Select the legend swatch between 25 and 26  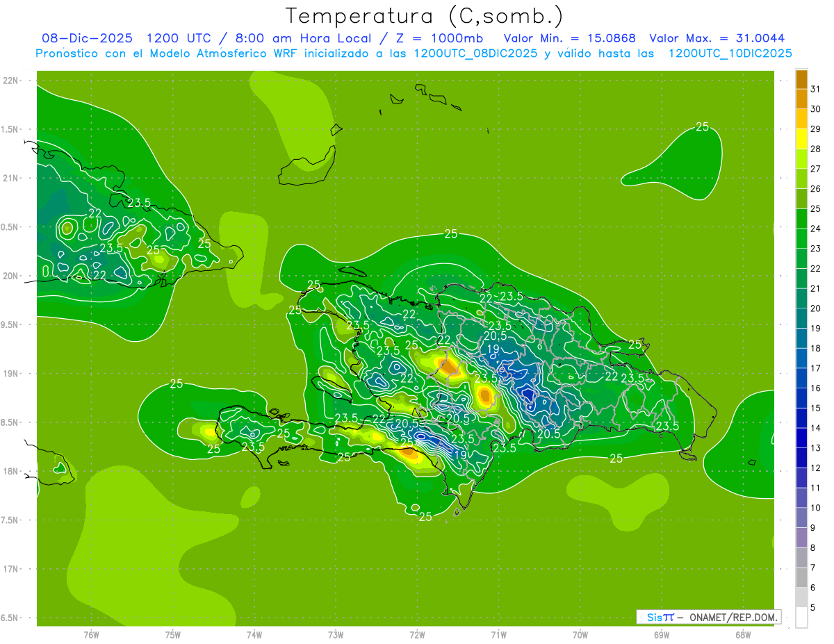[x=801, y=199]
